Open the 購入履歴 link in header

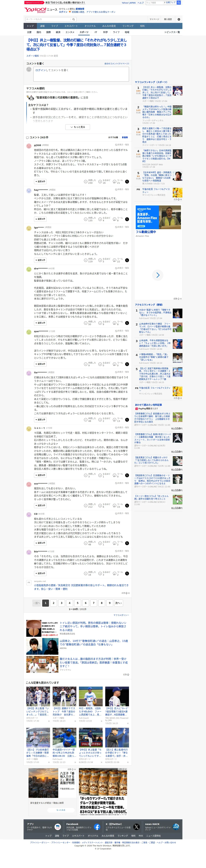click(x=168, y=19)
